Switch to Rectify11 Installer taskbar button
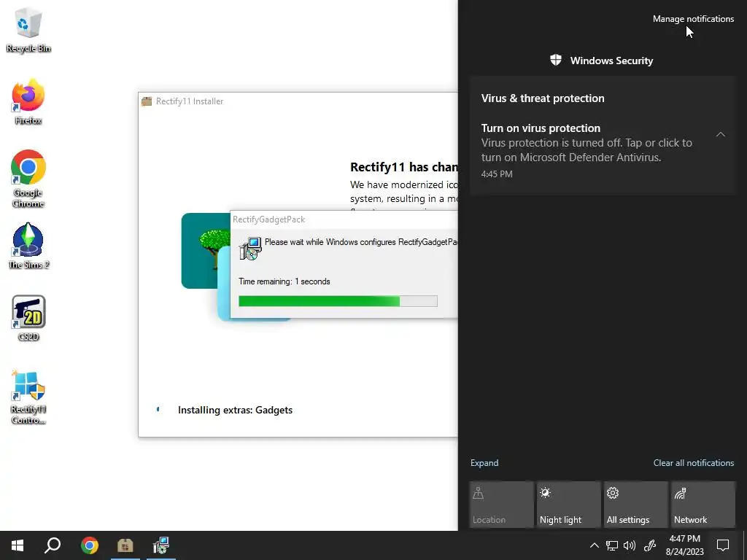 [x=125, y=545]
